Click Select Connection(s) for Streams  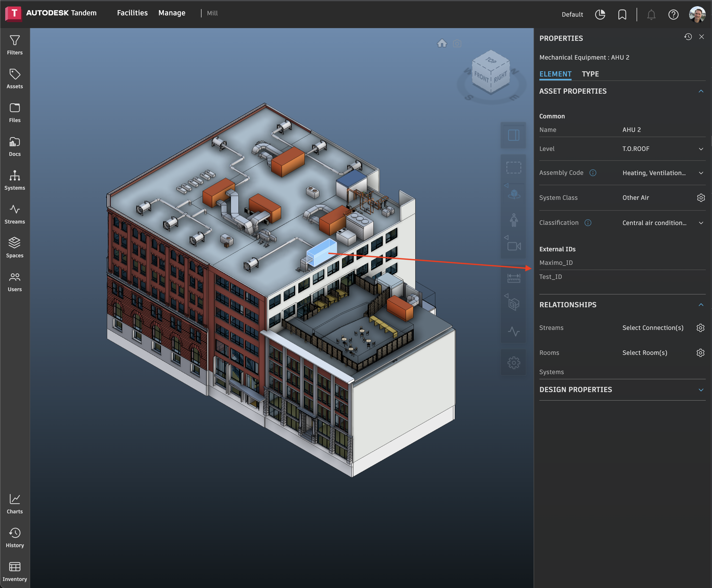(x=652, y=328)
